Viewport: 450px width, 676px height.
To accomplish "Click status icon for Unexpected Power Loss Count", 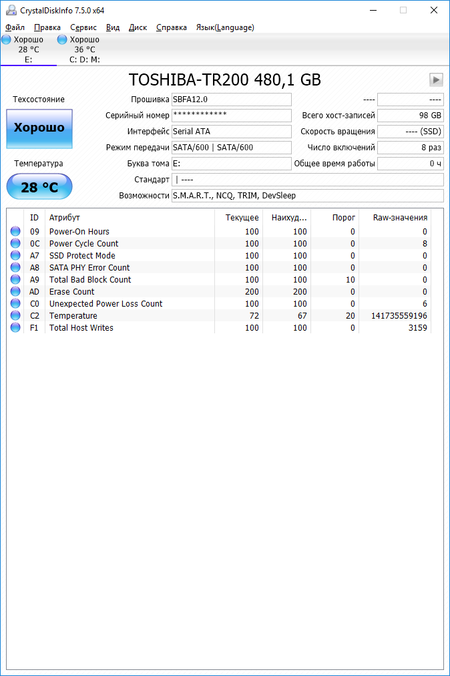I will (16, 304).
